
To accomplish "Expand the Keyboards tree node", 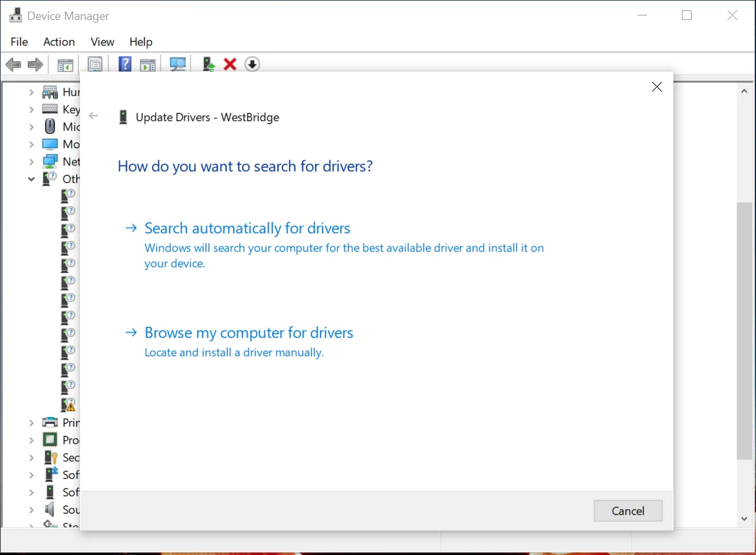I will [32, 110].
